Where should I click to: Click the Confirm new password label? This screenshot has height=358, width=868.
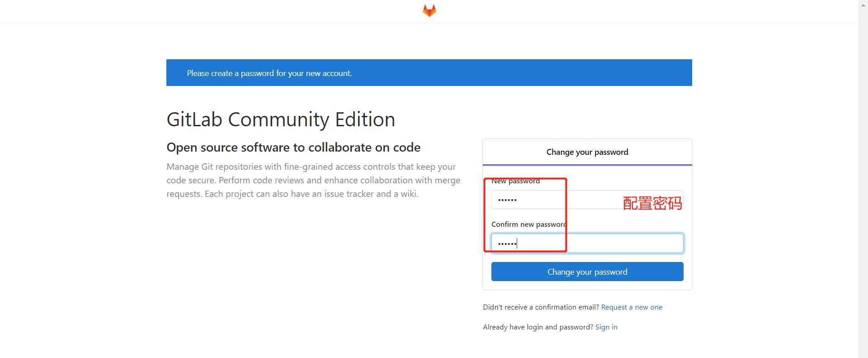tap(529, 224)
